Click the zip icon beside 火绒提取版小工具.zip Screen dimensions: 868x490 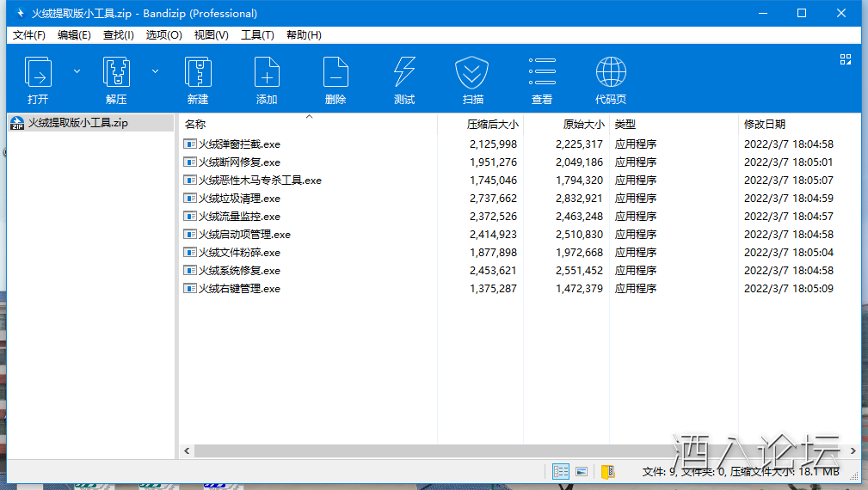pyautogui.click(x=17, y=123)
